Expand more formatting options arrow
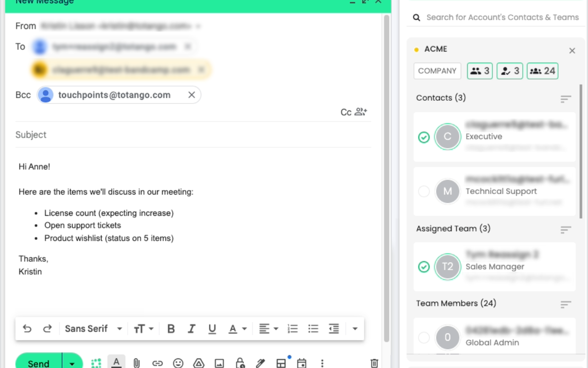The height and width of the screenshot is (368, 588). (355, 328)
